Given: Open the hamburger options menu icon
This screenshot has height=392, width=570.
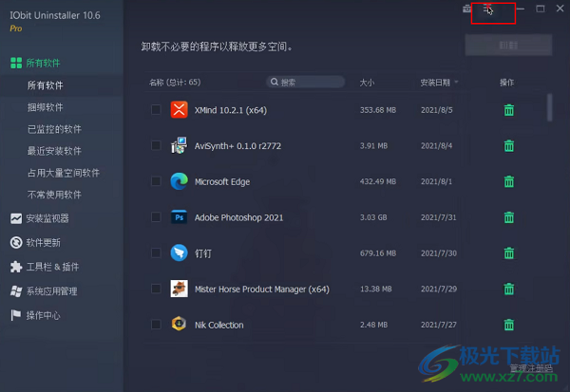Looking at the screenshot, I should click(487, 9).
